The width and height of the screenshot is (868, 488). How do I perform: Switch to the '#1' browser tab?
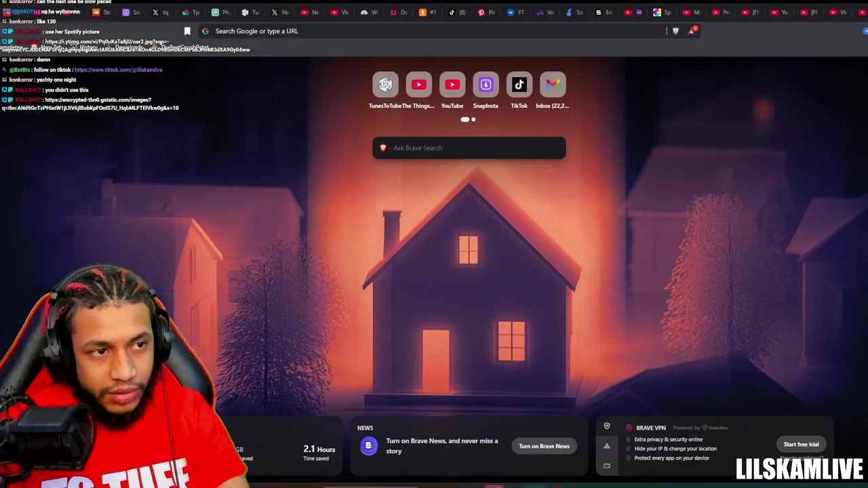pos(428,12)
